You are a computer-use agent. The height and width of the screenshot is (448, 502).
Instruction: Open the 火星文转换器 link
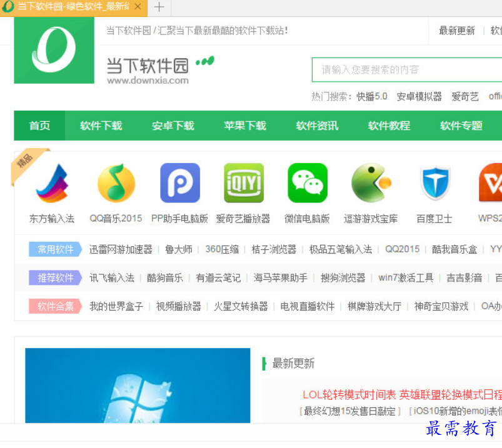tap(241, 306)
